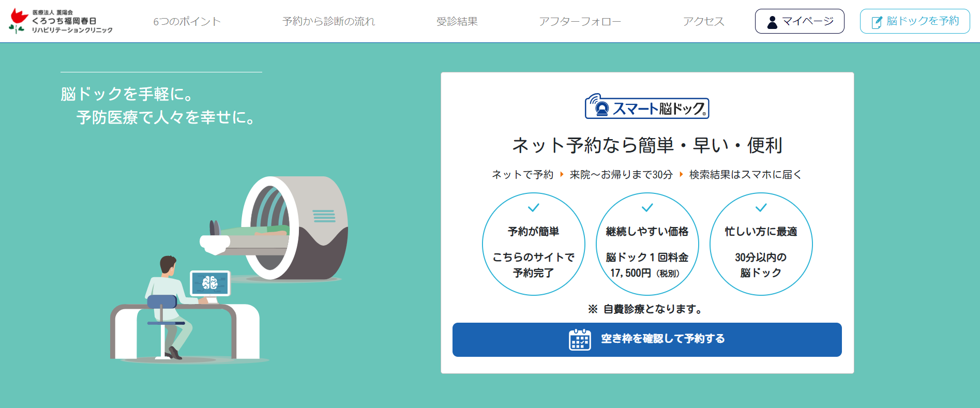This screenshot has width=980, height=408.
Task: Click the MRI scanner illustration
Action: (x=295, y=228)
